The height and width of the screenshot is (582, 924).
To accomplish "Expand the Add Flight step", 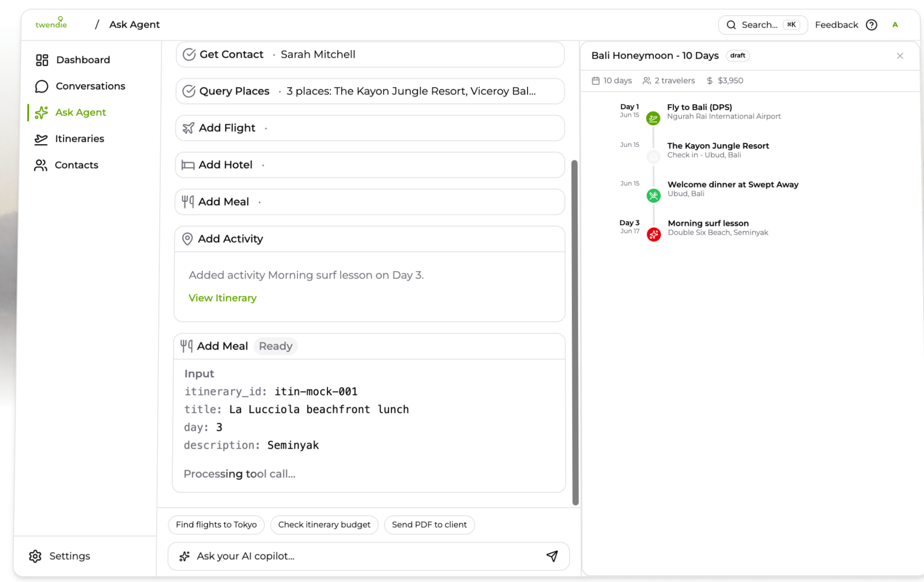I will (x=370, y=128).
